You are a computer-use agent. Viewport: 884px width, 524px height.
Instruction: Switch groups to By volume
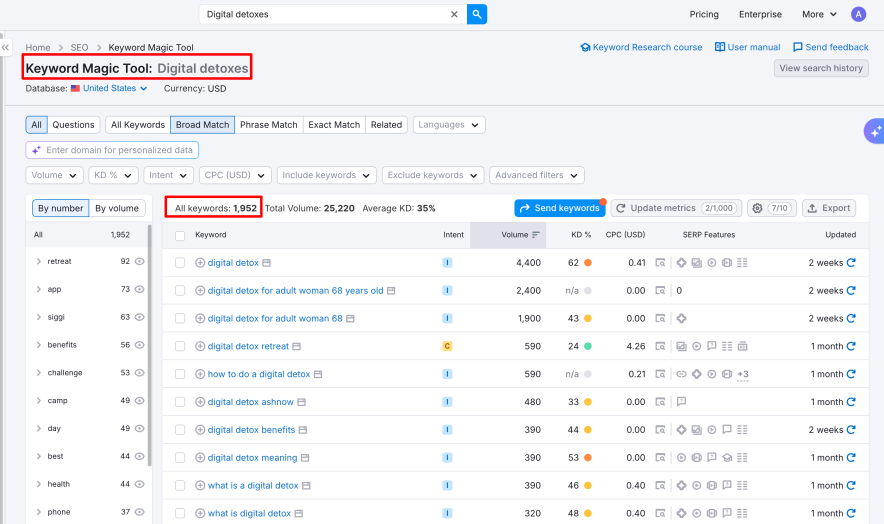click(117, 208)
